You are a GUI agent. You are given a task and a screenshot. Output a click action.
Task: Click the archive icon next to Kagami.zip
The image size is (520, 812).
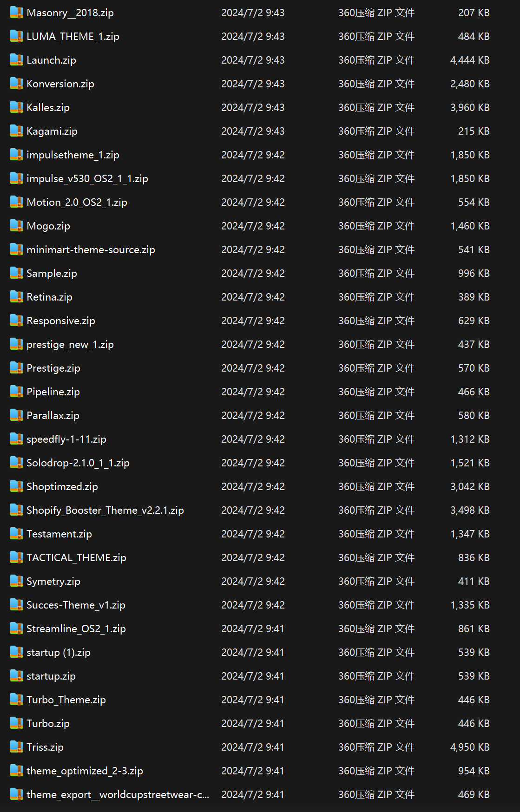click(17, 131)
